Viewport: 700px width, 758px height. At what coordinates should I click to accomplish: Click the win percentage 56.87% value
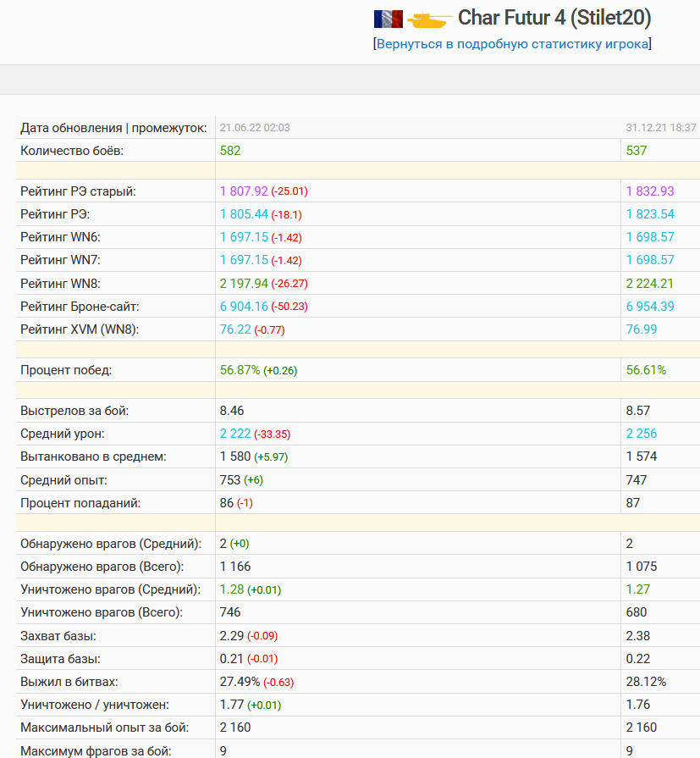(240, 370)
